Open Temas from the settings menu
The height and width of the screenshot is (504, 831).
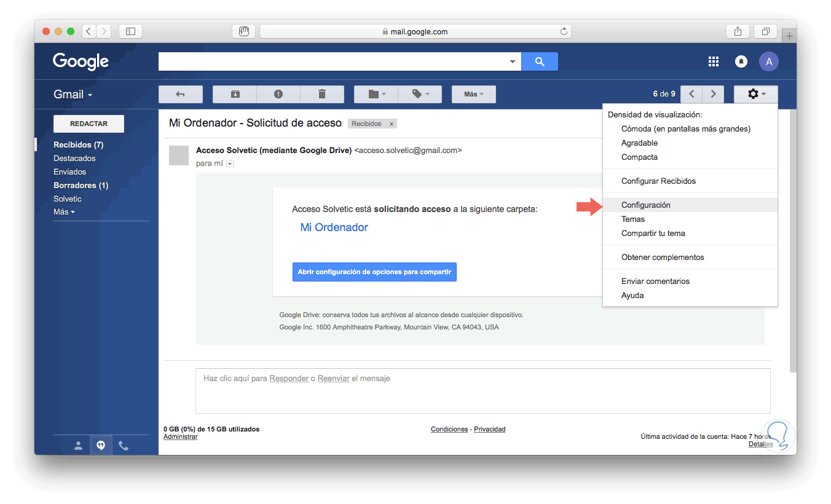[x=633, y=219]
